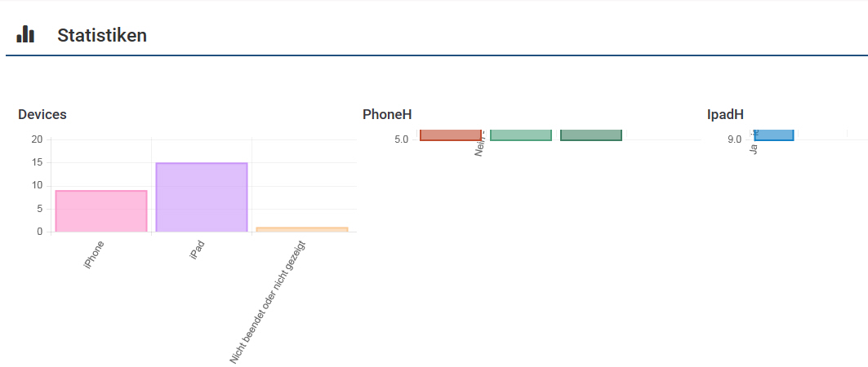The height and width of the screenshot is (367, 868).
Task: Click the 'Nicht beendet oder nicht gezeigt' label
Action: pos(267,302)
